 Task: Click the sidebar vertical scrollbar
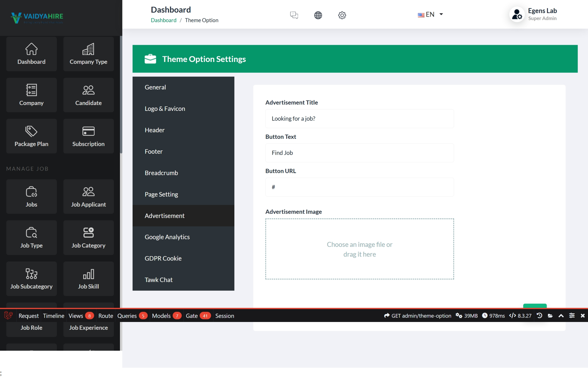(x=121, y=94)
